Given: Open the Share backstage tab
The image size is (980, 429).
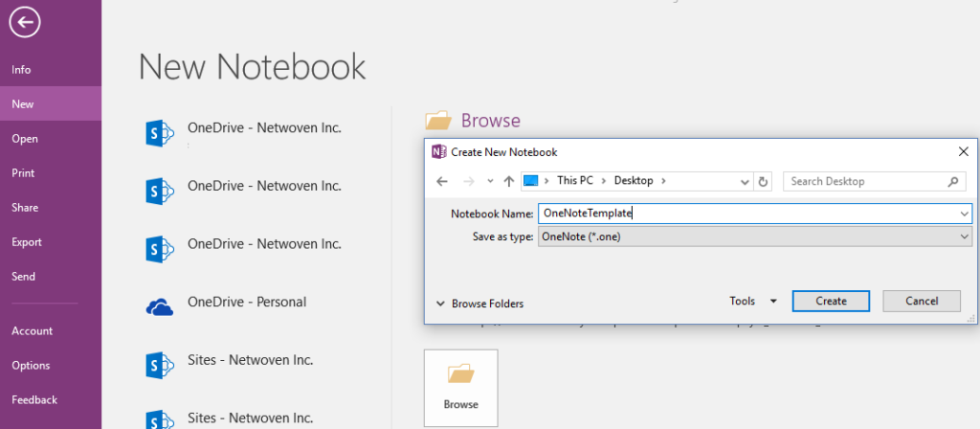Looking at the screenshot, I should (x=25, y=208).
